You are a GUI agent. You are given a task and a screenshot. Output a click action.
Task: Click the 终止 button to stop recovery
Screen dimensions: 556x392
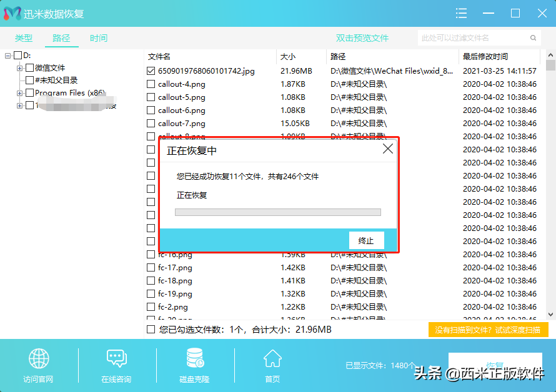366,241
